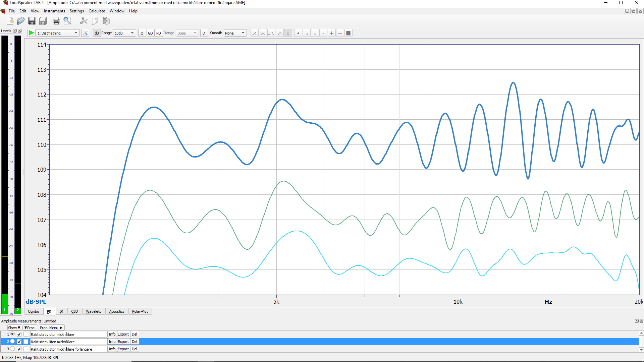Click the large right arrow scroll button
The height and width of the screenshot is (362, 644).
click(323, 33)
